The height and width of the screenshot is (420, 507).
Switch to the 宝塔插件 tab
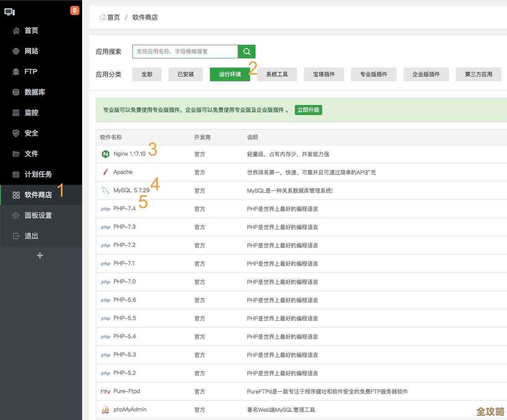[x=324, y=74]
